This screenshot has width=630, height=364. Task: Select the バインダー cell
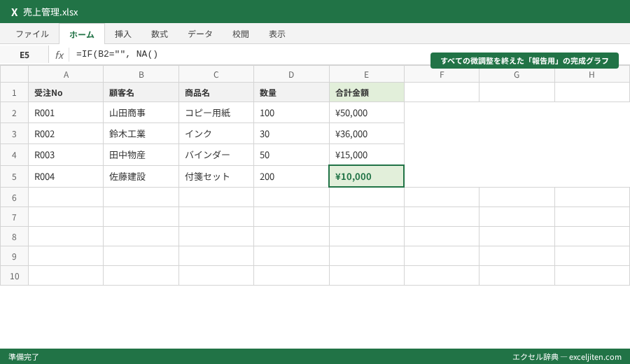[216, 155]
